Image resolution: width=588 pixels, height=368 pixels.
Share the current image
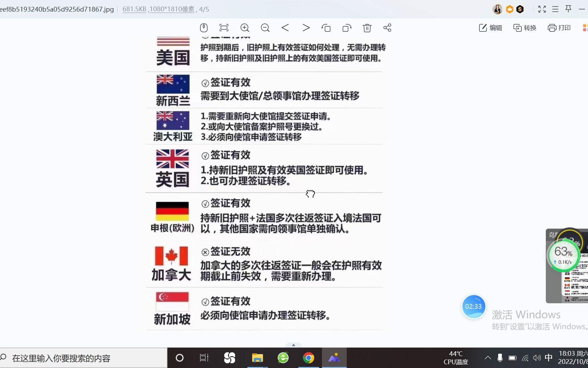pyautogui.click(x=387, y=28)
